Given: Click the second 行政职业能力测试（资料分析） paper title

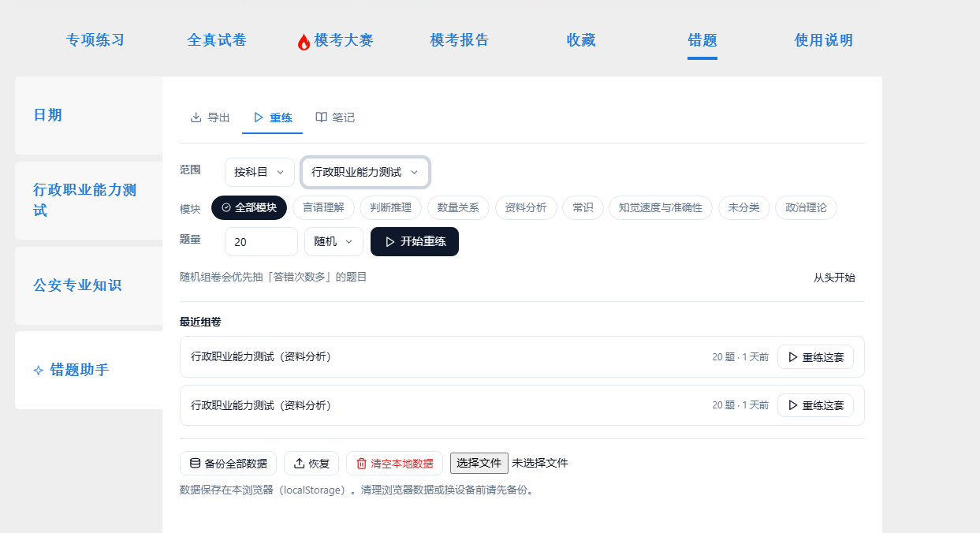Looking at the screenshot, I should click(261, 405).
